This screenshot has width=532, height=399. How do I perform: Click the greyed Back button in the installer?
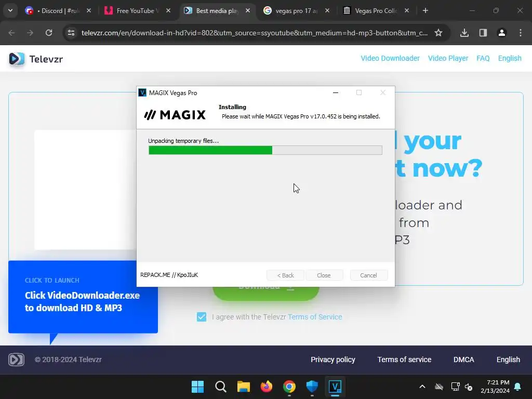pyautogui.click(x=285, y=275)
